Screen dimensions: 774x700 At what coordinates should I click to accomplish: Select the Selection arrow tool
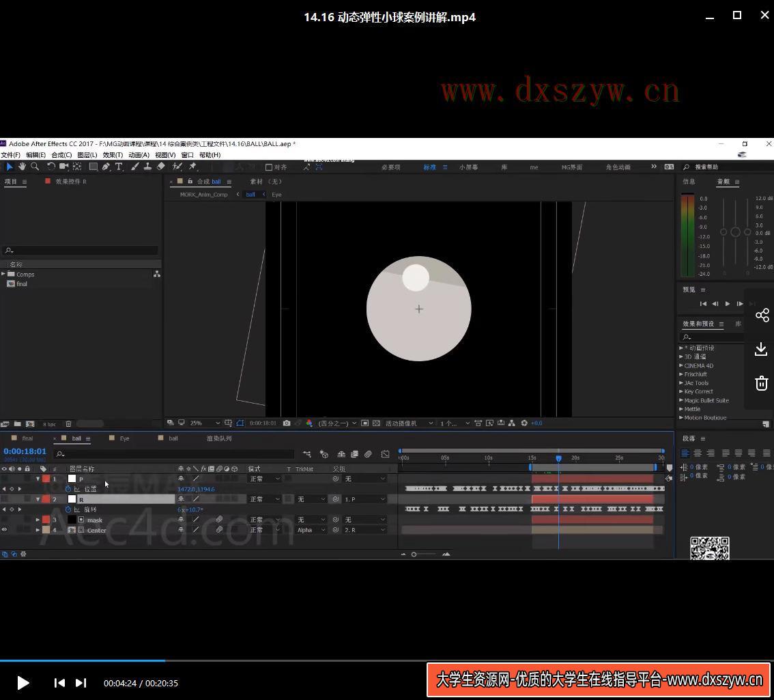pos(10,167)
